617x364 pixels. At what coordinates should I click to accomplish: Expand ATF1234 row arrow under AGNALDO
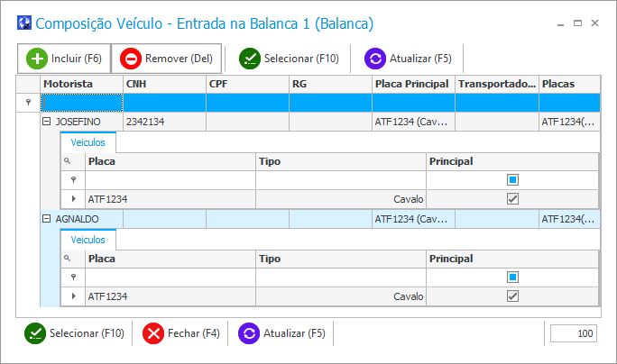coord(74,296)
